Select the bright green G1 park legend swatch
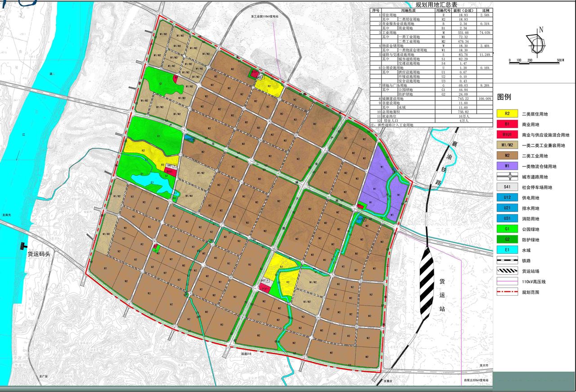The height and width of the screenshot is (392, 576). pyautogui.click(x=506, y=229)
